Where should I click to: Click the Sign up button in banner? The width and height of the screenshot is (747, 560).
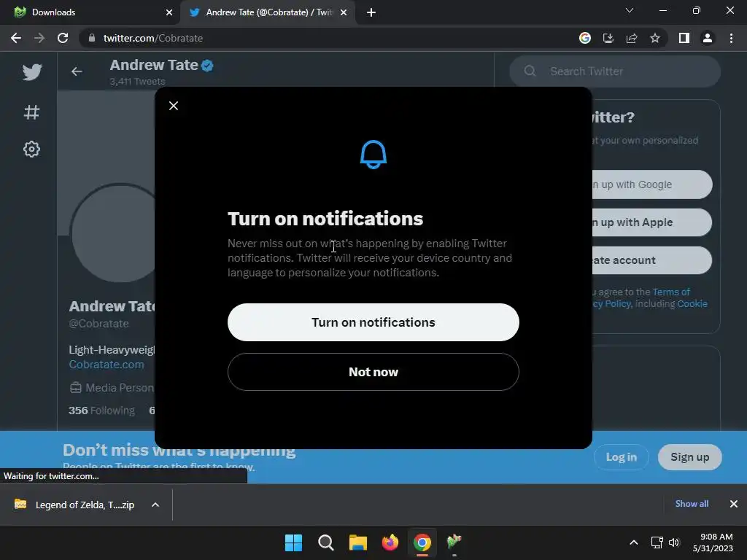(x=690, y=457)
